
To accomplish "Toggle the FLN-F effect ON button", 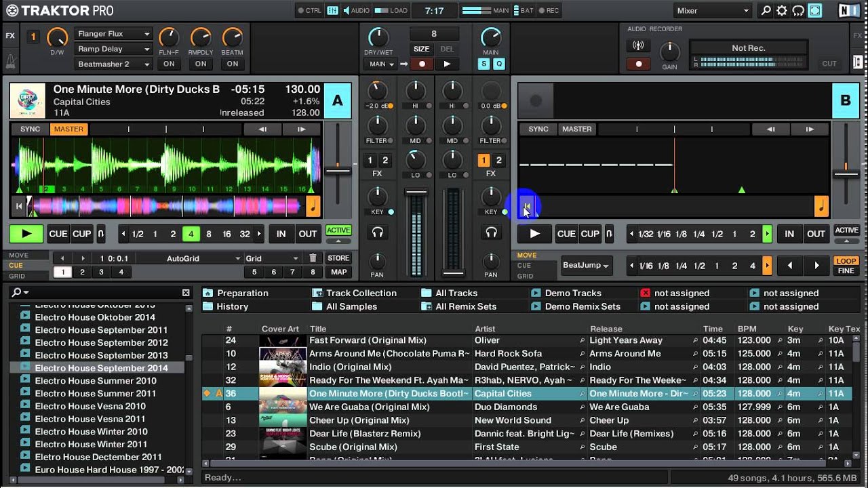I will (169, 64).
